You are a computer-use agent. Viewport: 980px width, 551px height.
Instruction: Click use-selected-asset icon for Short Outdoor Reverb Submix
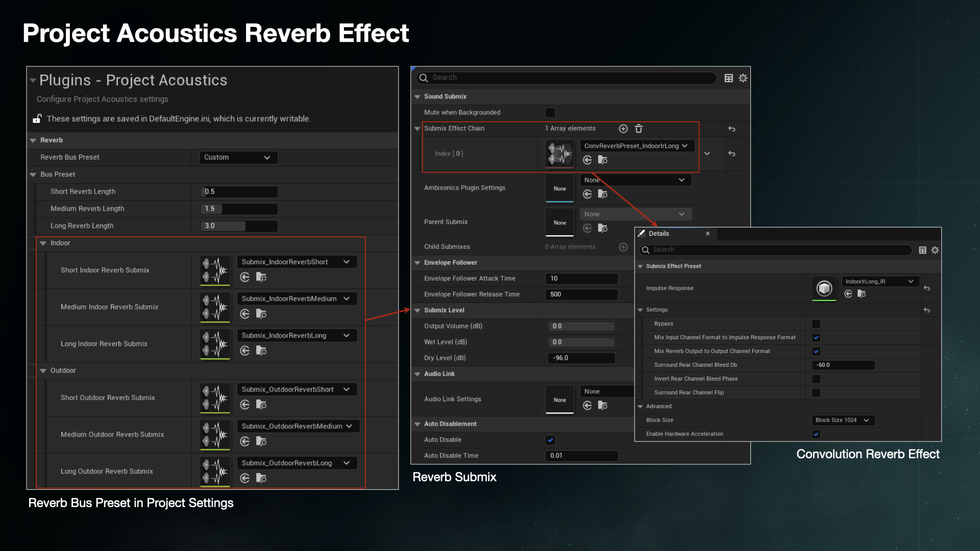click(x=245, y=405)
